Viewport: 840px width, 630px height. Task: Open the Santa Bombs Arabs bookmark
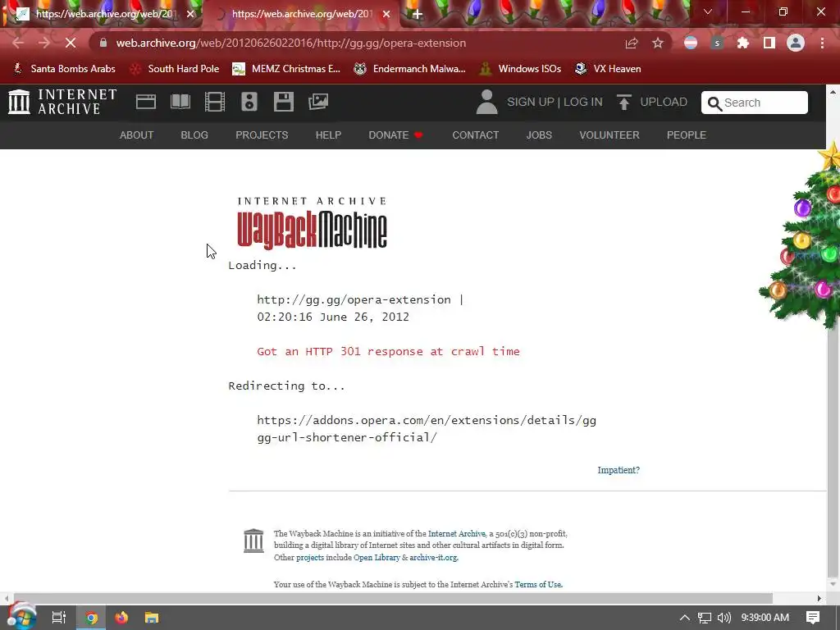click(x=64, y=69)
